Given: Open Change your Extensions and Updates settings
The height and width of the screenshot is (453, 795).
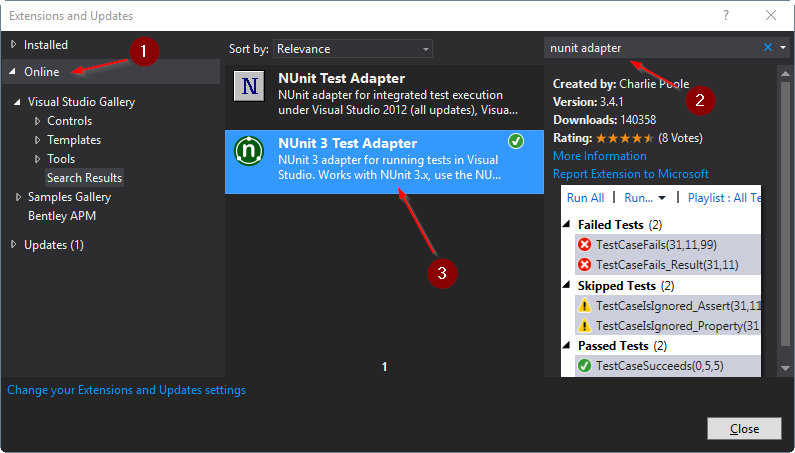Looking at the screenshot, I should (x=126, y=390).
